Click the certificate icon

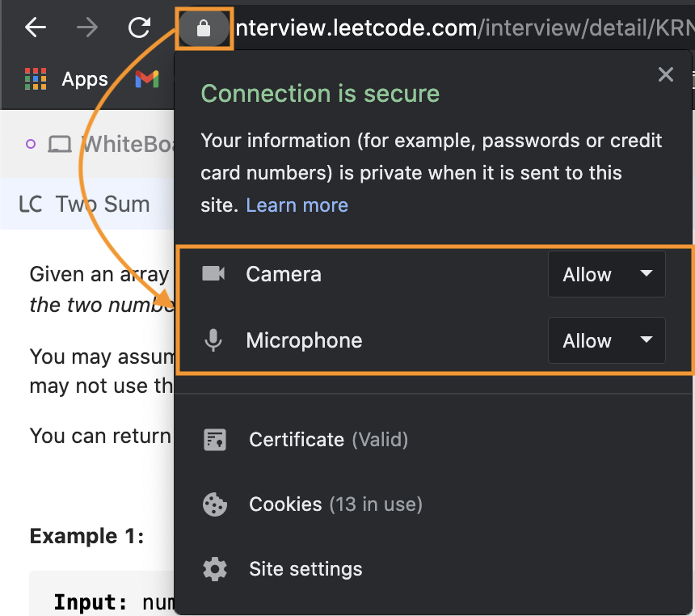[x=215, y=440]
